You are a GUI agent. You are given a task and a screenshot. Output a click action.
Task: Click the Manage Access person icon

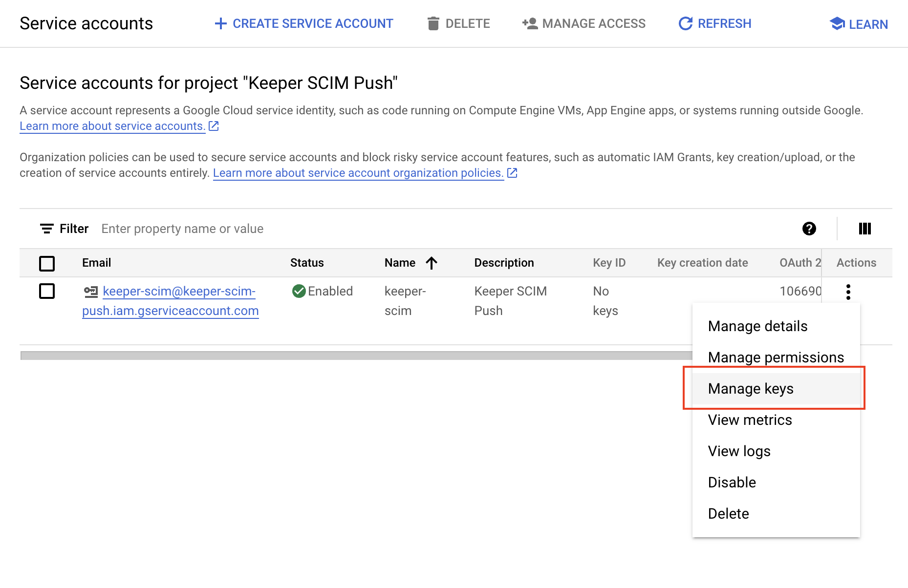[x=530, y=23]
